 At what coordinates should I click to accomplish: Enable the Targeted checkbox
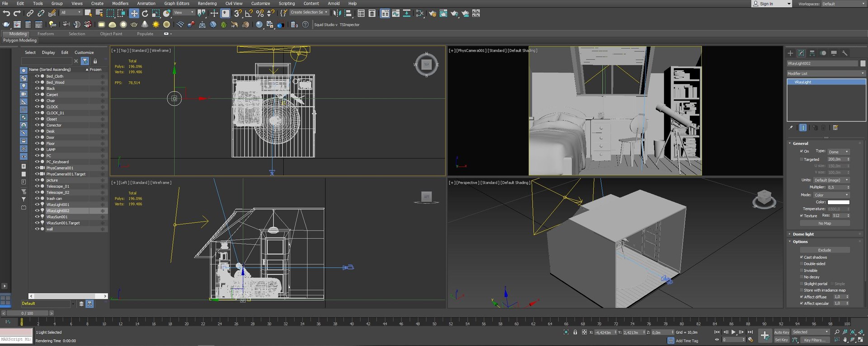coord(802,159)
